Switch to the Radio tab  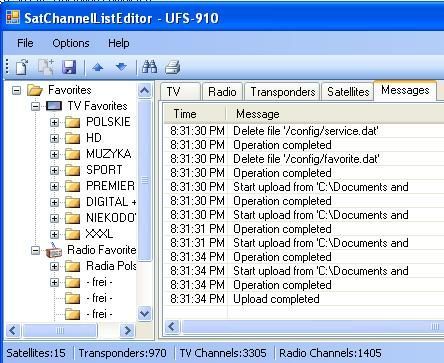[x=222, y=92]
